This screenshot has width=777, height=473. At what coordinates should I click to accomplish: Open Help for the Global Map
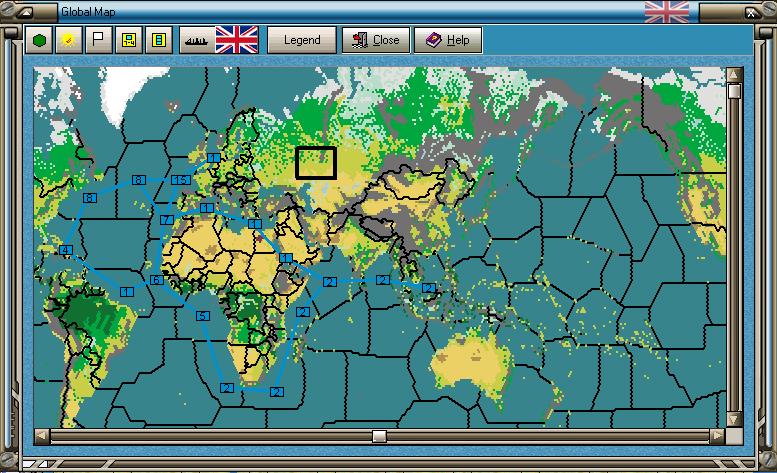[448, 40]
